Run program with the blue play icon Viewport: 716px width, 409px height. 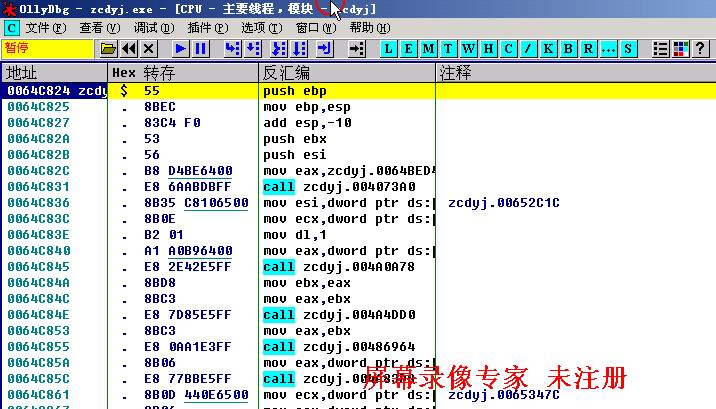pyautogui.click(x=180, y=48)
